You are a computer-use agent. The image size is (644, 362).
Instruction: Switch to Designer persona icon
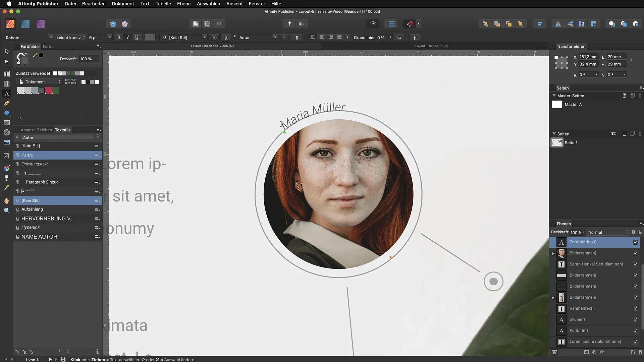click(25, 24)
